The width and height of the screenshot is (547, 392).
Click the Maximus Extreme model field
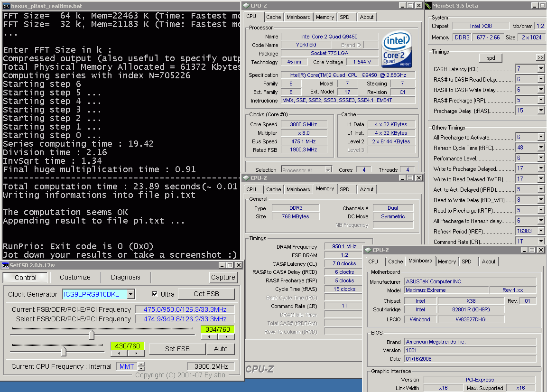click(x=446, y=290)
